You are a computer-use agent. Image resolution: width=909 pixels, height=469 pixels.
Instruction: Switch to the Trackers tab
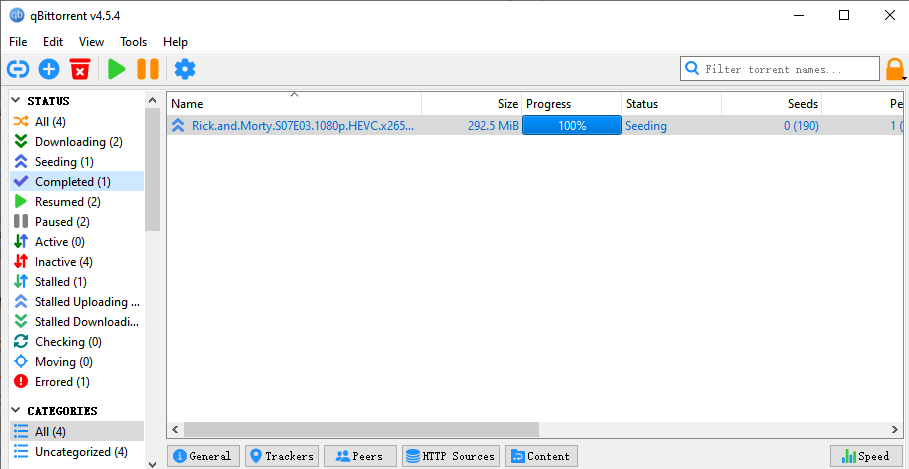point(281,456)
